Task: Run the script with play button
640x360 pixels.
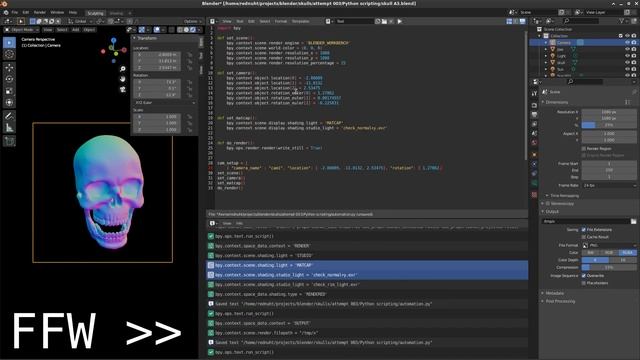Action: (x=400, y=21)
